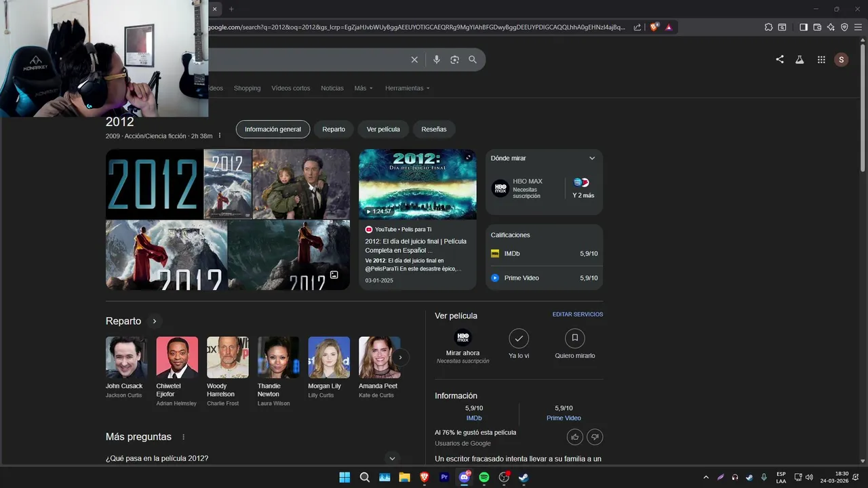The image size is (868, 488).
Task: Share this page from address bar
Action: (x=637, y=27)
